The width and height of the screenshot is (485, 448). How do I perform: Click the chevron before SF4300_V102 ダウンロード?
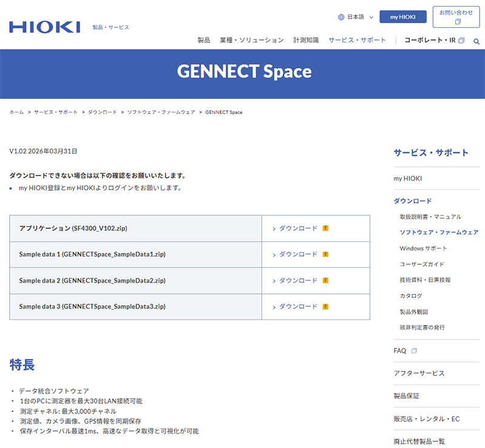(x=274, y=229)
